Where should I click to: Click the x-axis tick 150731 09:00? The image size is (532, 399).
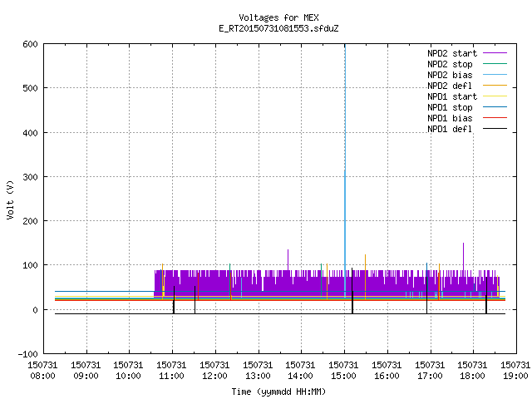[86, 371]
